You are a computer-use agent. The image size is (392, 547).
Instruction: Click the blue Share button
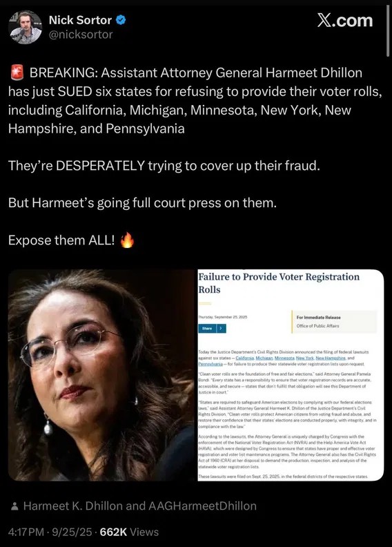click(x=207, y=328)
